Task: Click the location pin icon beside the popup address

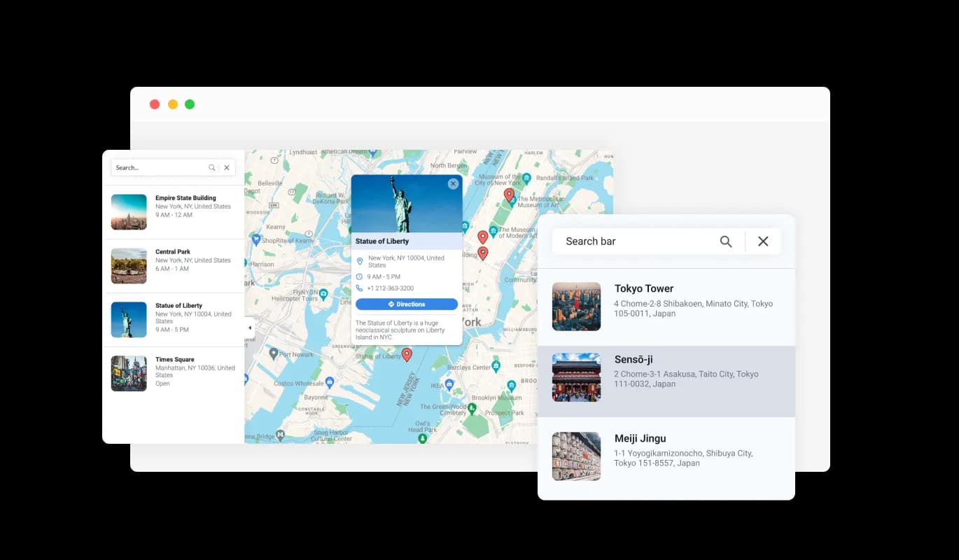Action: 360,261
